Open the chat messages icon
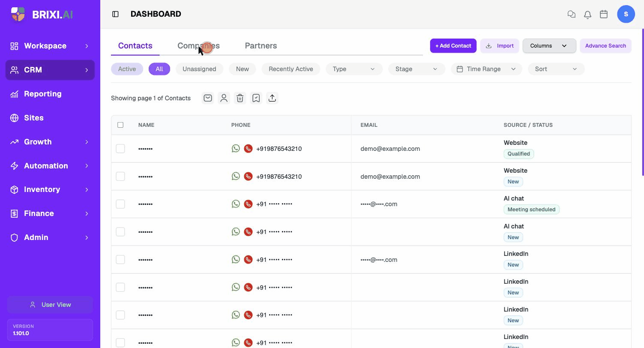 click(571, 14)
